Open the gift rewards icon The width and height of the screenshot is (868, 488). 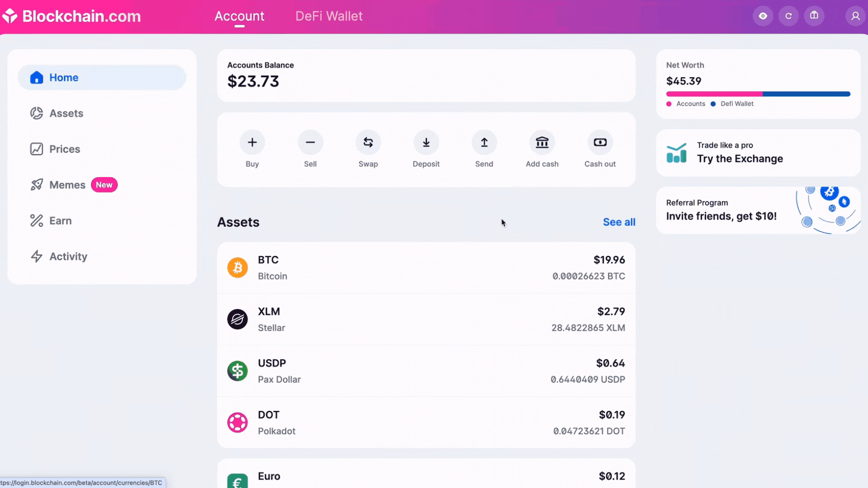pos(814,16)
